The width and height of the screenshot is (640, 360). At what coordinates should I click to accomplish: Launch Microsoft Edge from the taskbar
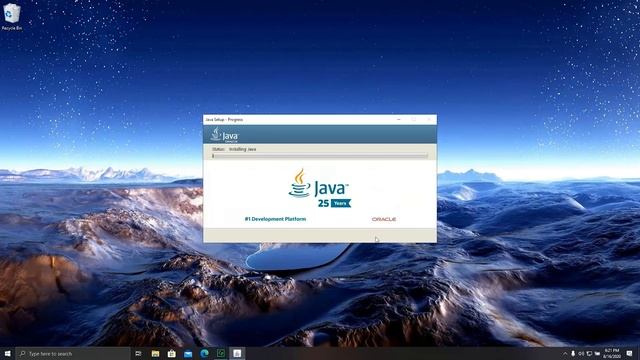(x=204, y=353)
